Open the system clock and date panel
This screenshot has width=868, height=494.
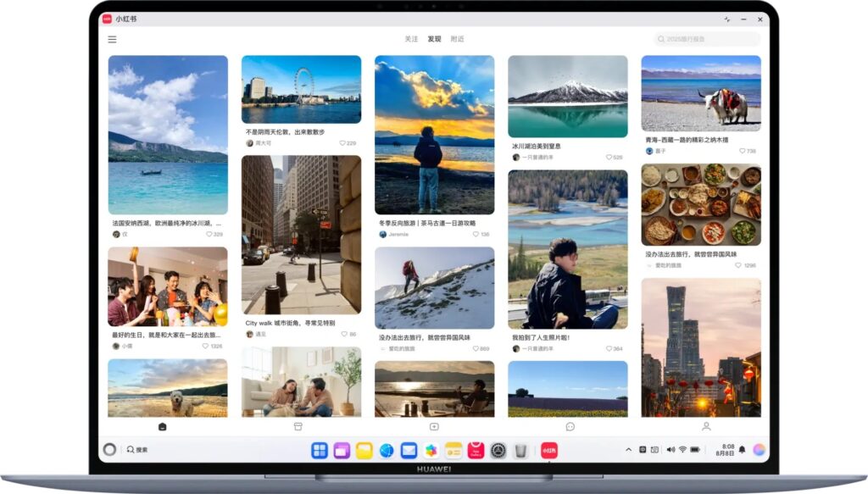[x=725, y=448]
